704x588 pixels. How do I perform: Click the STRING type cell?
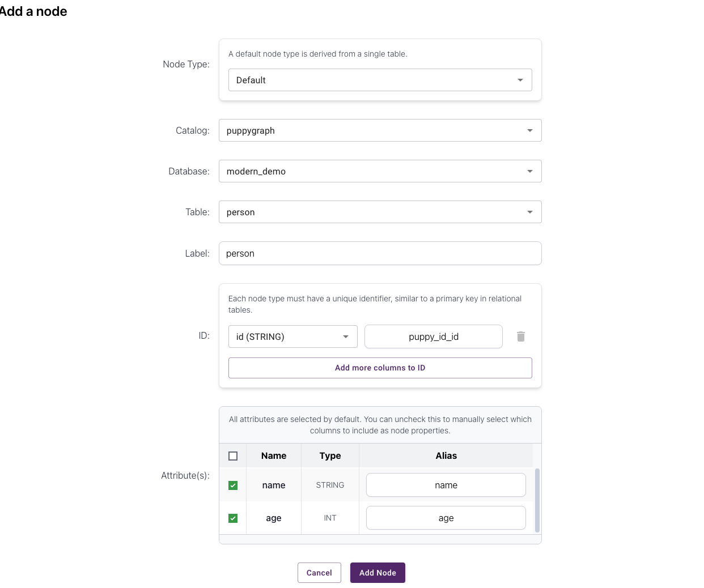pos(330,485)
